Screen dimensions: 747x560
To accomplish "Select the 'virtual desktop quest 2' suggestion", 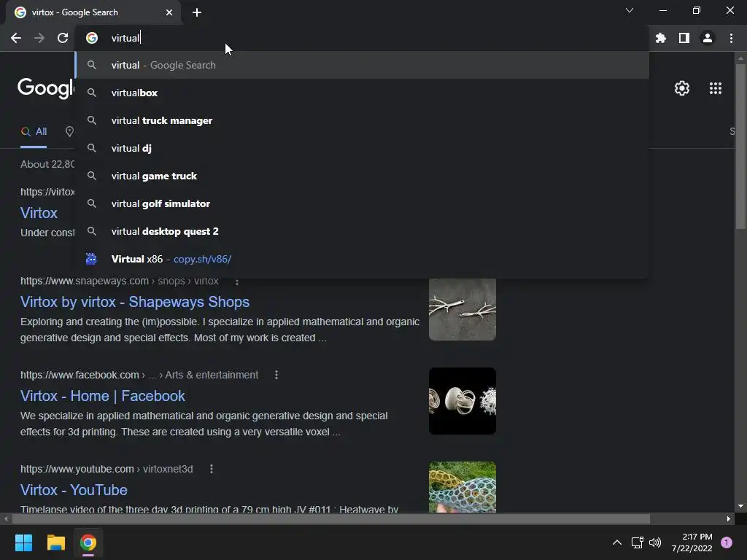I will (362, 231).
